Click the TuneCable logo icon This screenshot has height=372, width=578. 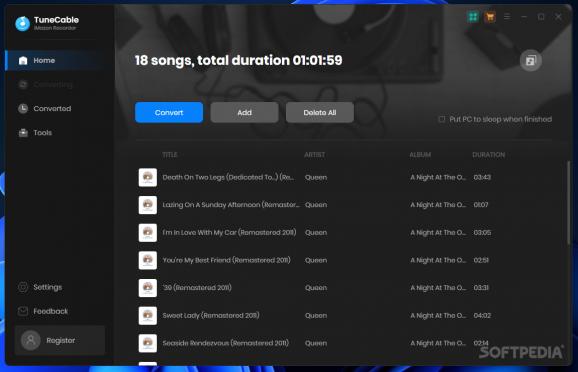(22, 24)
